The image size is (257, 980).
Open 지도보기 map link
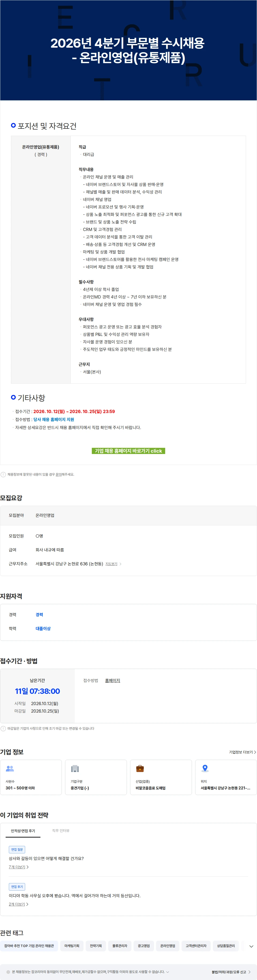(111, 564)
